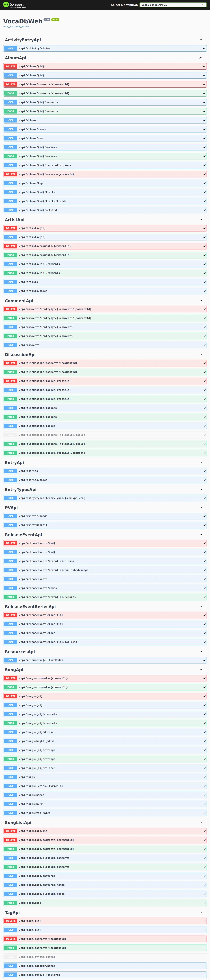The image size is (210, 980).
Task: Collapse the ActivityEntryApi section
Action: click(x=201, y=40)
